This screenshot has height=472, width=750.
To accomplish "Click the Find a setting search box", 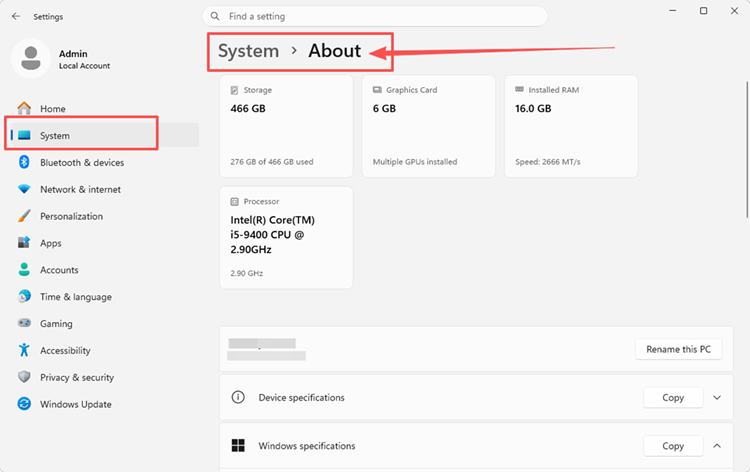I will point(375,16).
